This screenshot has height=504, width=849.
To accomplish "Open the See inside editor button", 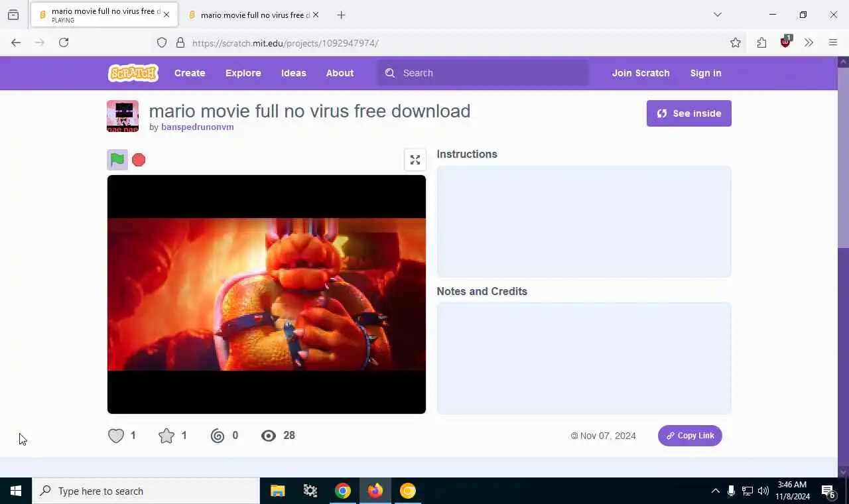I will point(689,113).
